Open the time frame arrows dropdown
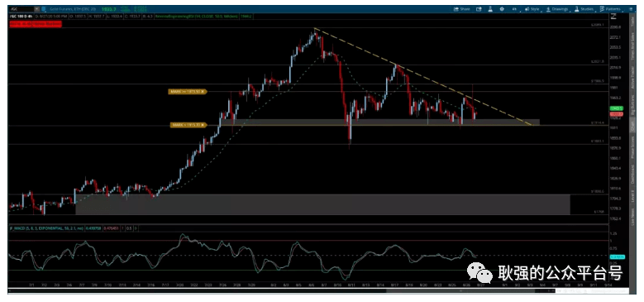Viewport: 644px width, 302px height. [x=514, y=8]
